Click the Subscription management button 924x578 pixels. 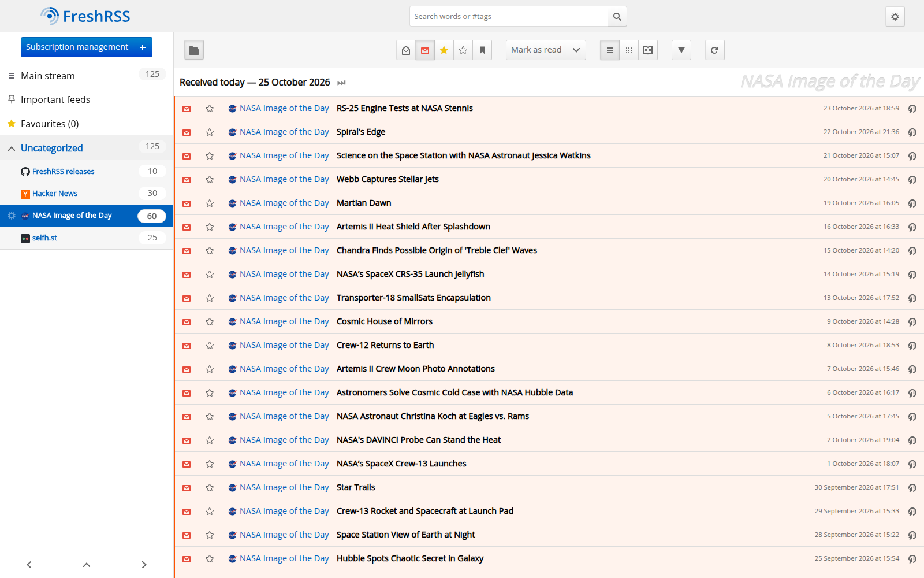(77, 47)
